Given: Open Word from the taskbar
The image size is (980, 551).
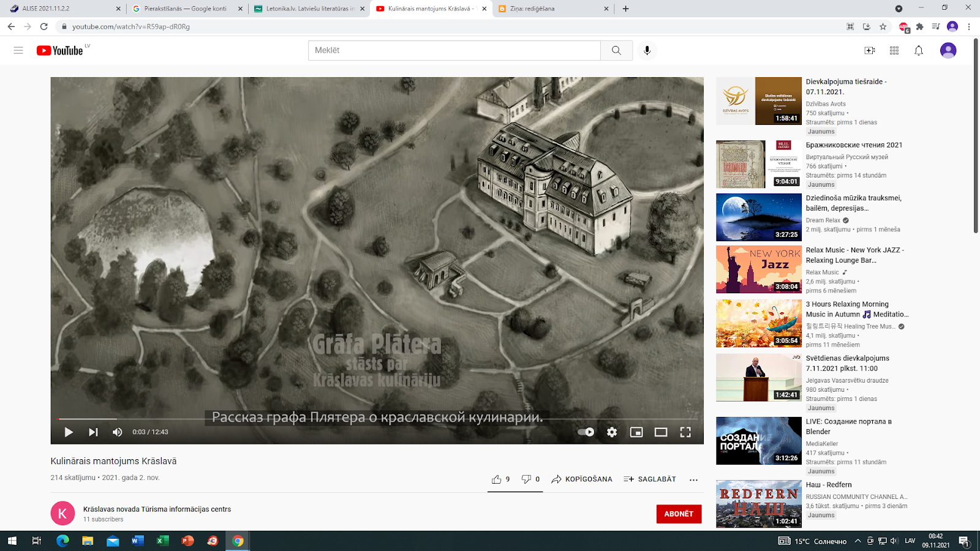Looking at the screenshot, I should [x=137, y=541].
